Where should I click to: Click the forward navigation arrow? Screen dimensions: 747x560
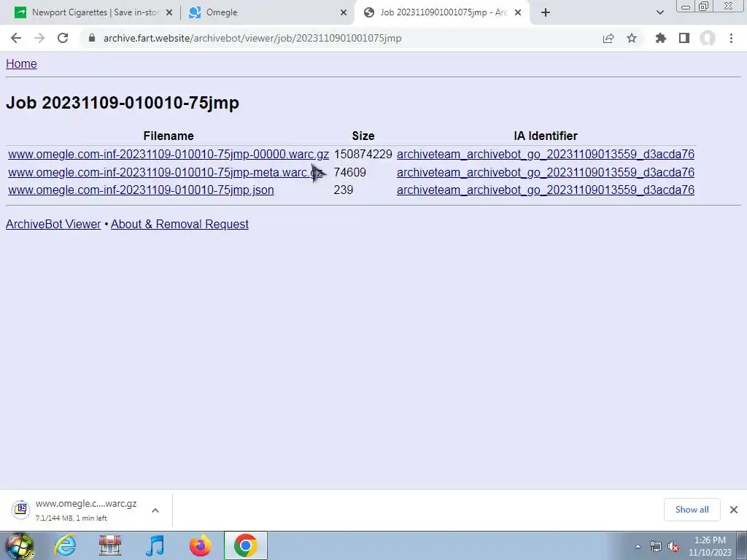(39, 38)
